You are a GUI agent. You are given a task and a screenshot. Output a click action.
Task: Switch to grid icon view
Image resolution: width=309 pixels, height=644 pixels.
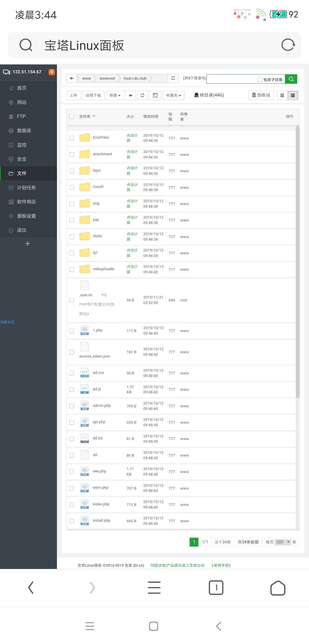click(282, 95)
